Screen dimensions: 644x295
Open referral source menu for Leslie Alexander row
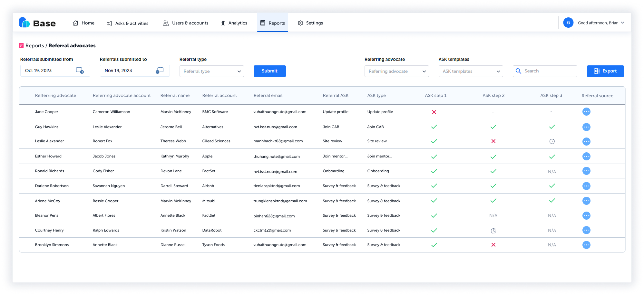tap(586, 141)
